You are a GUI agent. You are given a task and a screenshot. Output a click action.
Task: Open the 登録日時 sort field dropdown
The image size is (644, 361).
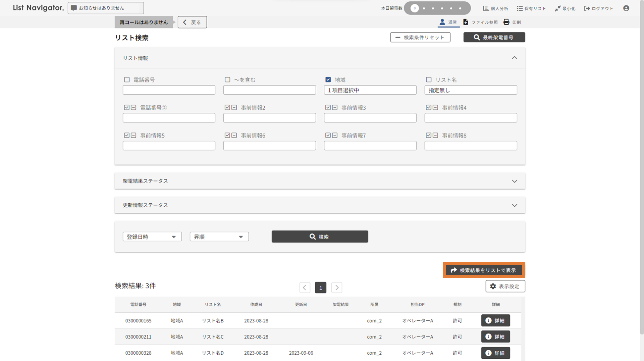pyautogui.click(x=152, y=237)
